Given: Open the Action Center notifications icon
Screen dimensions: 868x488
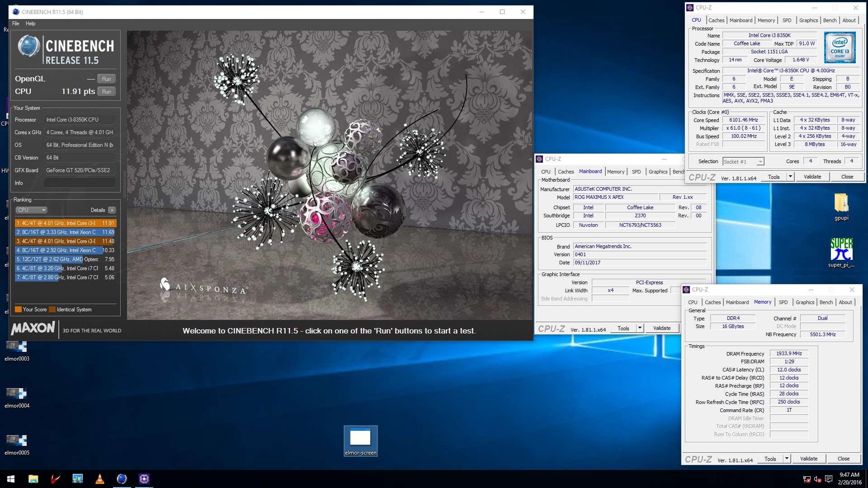Looking at the screenshot, I should 828,479.
